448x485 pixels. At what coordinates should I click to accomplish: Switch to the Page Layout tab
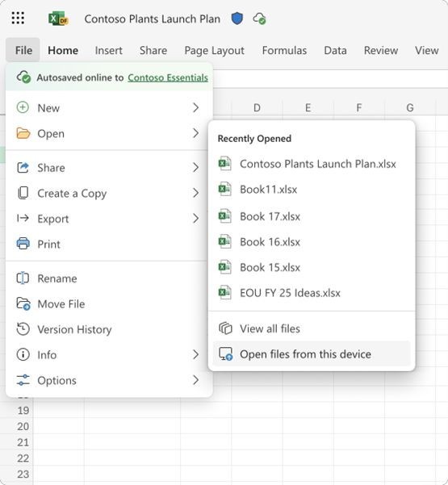click(214, 50)
